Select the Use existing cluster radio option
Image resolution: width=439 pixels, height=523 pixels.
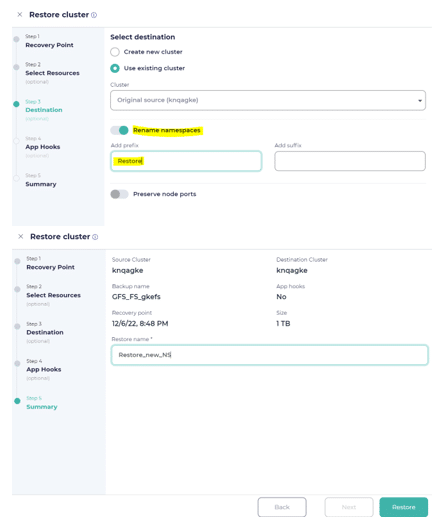click(115, 68)
